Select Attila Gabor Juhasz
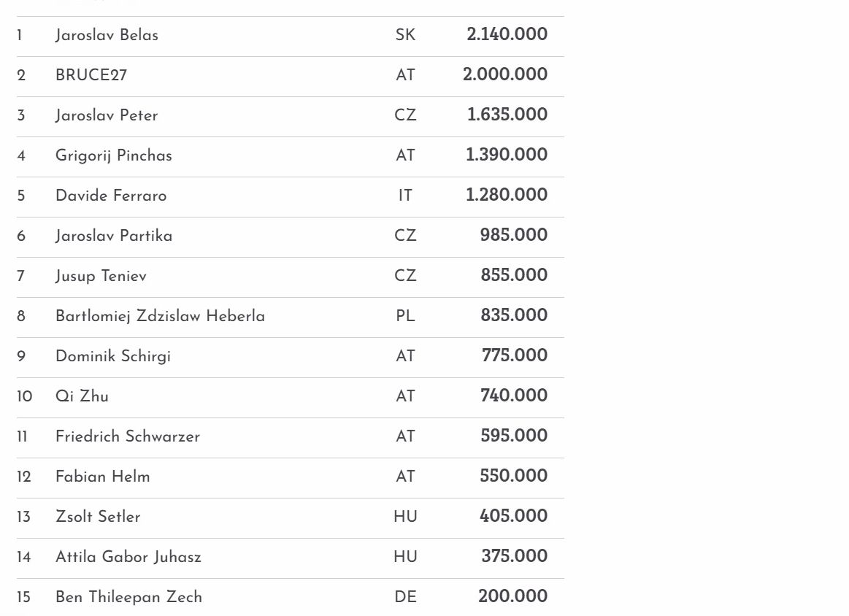 coord(128,557)
